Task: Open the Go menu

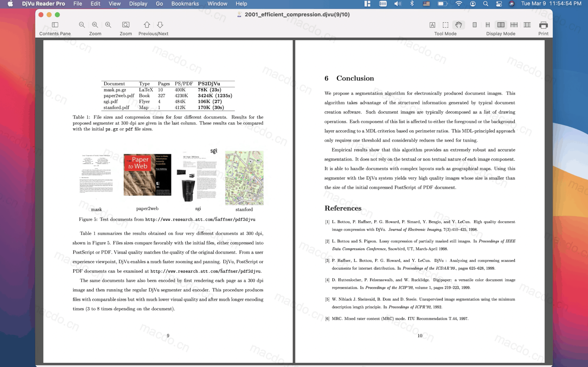Action: pos(159,4)
